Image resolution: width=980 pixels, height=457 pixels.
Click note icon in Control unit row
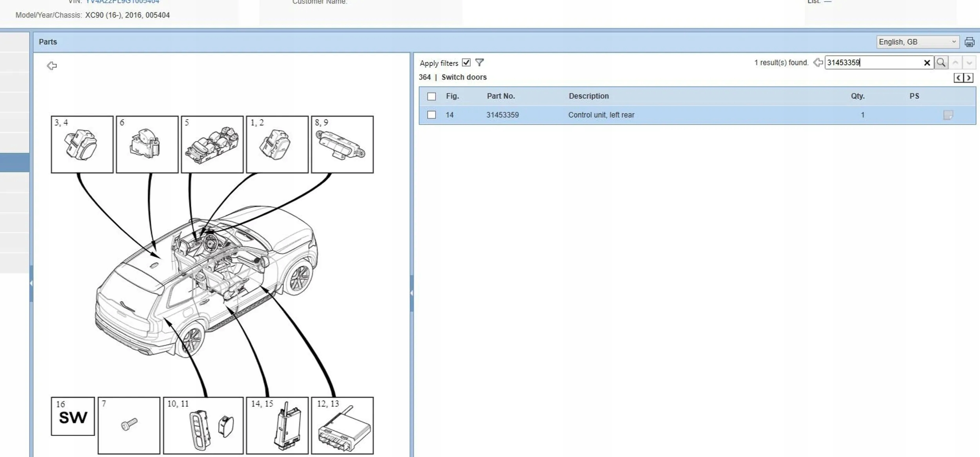point(948,115)
